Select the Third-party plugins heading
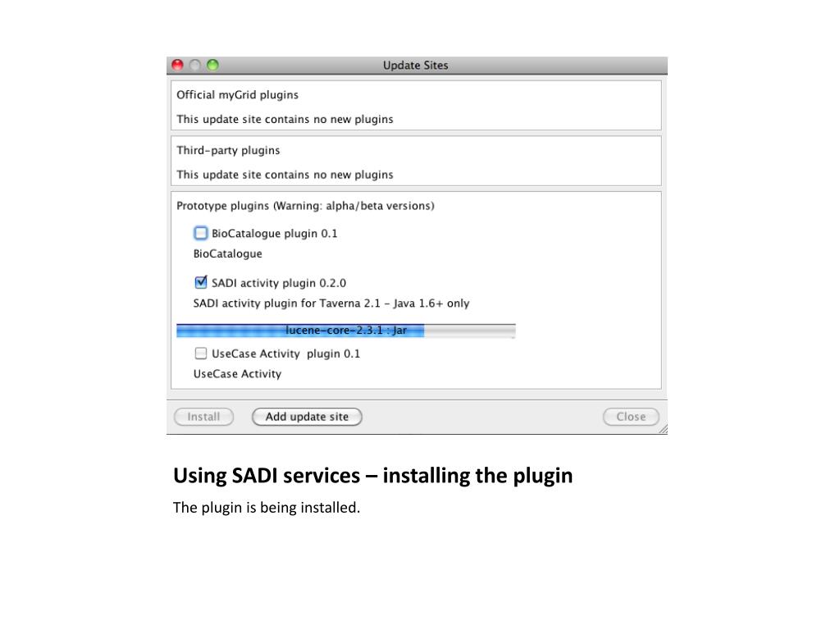Screen dimensions: 840x630 tap(228, 150)
